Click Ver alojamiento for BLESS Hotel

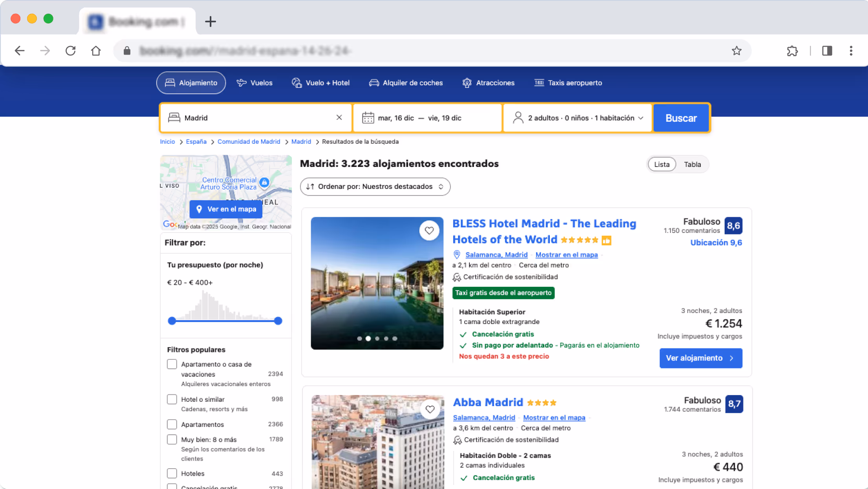pyautogui.click(x=701, y=358)
